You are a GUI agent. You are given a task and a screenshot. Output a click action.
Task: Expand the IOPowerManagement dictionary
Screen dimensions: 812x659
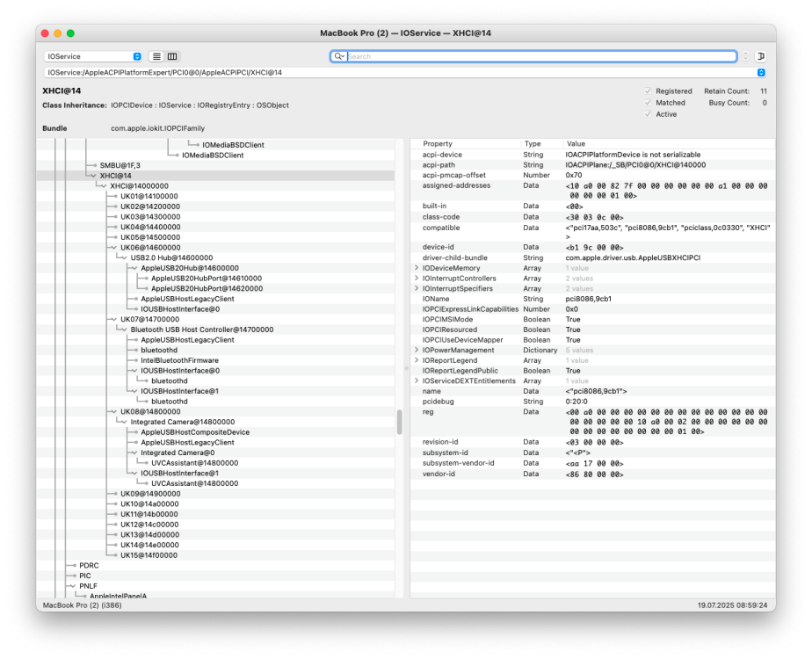(x=417, y=350)
